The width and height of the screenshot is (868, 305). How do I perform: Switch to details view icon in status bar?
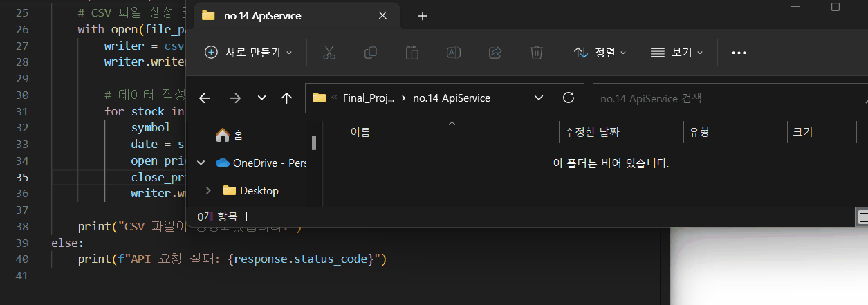click(863, 217)
